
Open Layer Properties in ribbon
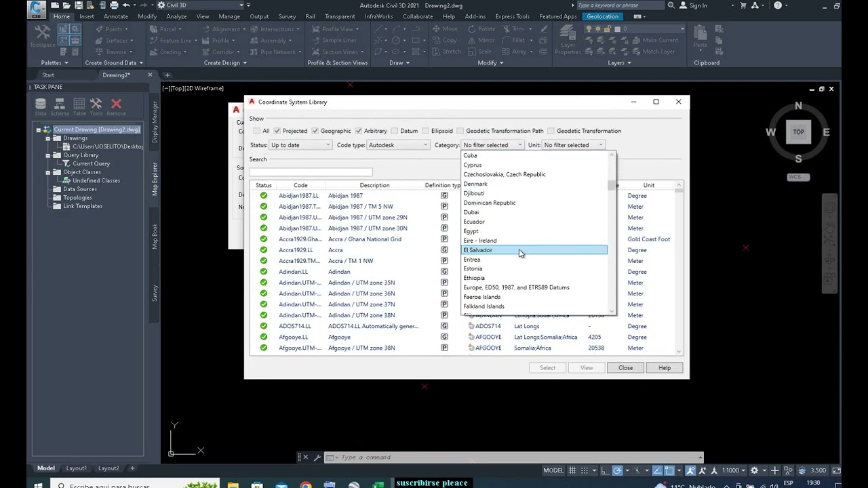[x=567, y=41]
